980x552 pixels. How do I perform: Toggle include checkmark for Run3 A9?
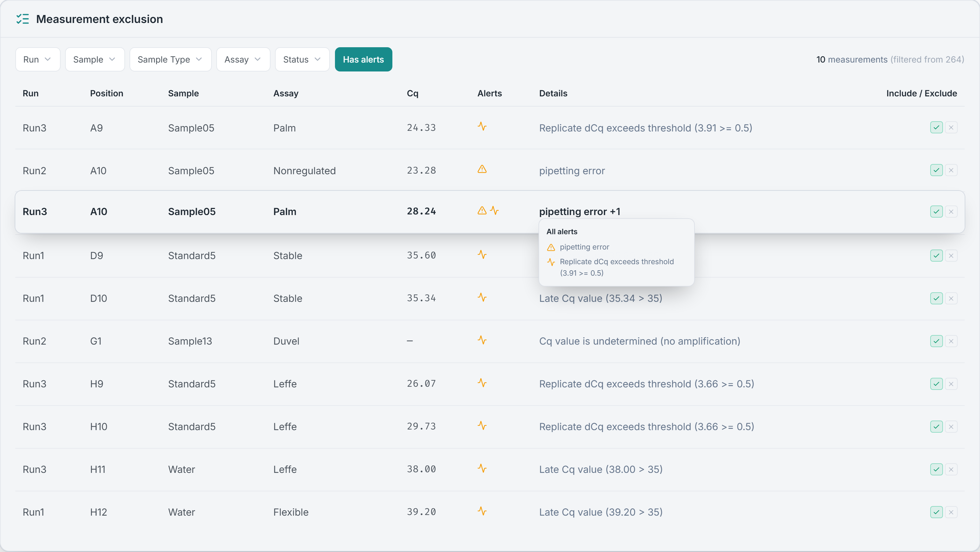[x=936, y=127]
